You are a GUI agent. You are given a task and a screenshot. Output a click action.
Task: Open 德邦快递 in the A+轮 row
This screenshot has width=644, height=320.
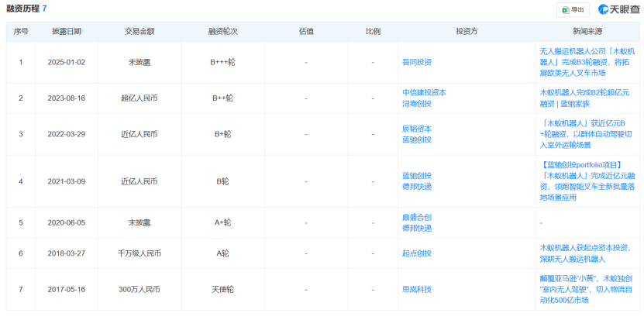coord(417,228)
